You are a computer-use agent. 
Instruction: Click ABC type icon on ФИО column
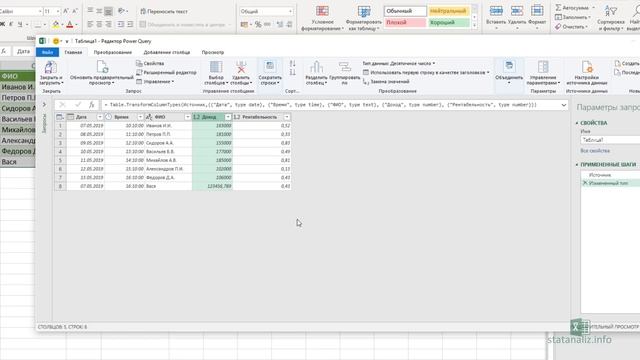click(x=149, y=117)
